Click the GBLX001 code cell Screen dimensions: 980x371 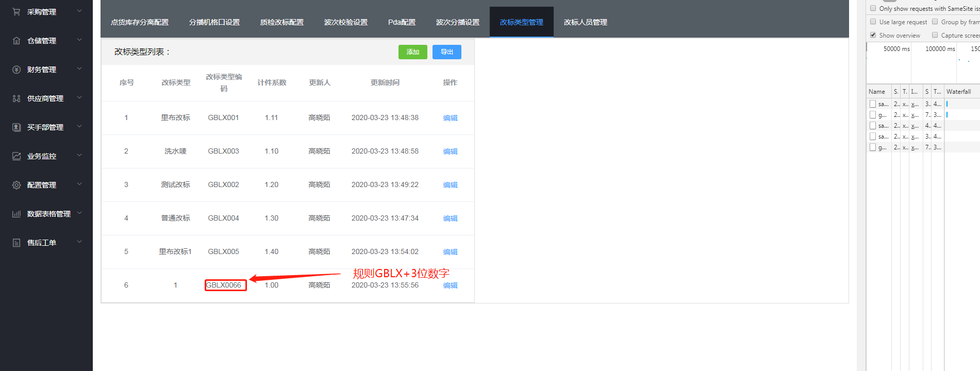[223, 117]
